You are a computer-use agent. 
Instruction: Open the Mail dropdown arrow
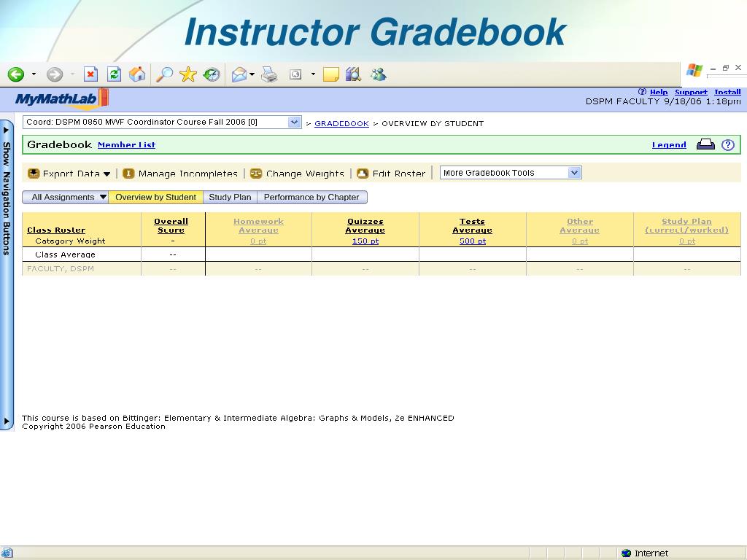tap(252, 74)
